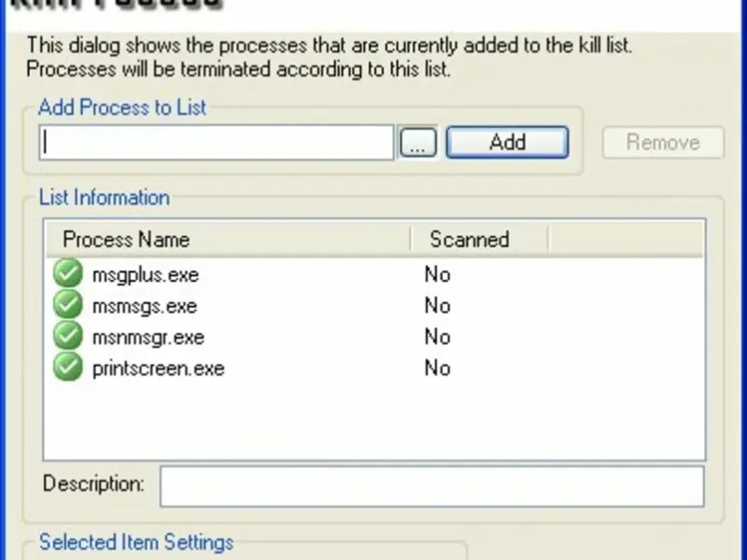Image resolution: width=747 pixels, height=560 pixels.
Task: Click the green check icon beside msgplus.exe
Action: point(67,273)
